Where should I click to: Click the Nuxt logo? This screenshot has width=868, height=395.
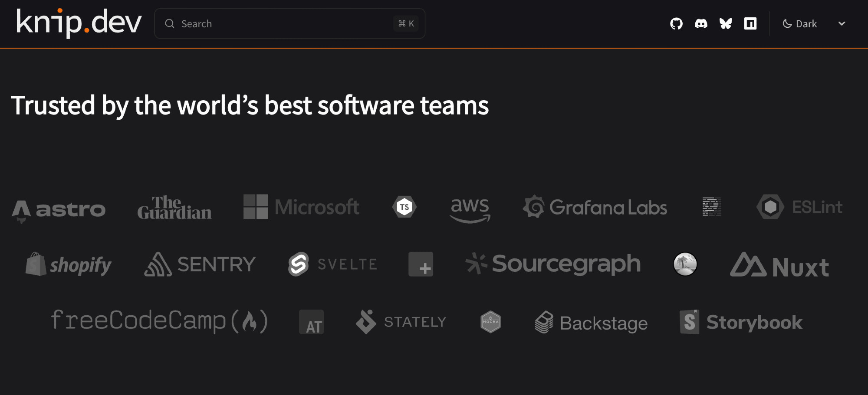pos(779,265)
